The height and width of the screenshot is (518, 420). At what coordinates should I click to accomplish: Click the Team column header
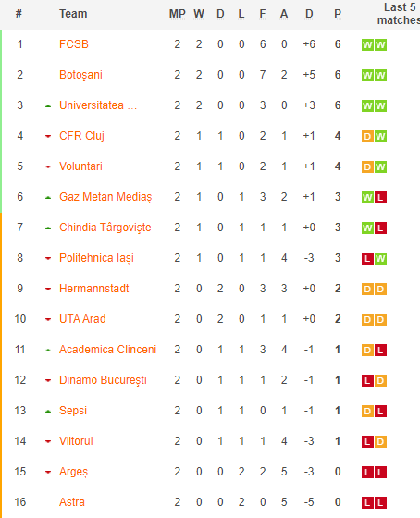tap(73, 14)
